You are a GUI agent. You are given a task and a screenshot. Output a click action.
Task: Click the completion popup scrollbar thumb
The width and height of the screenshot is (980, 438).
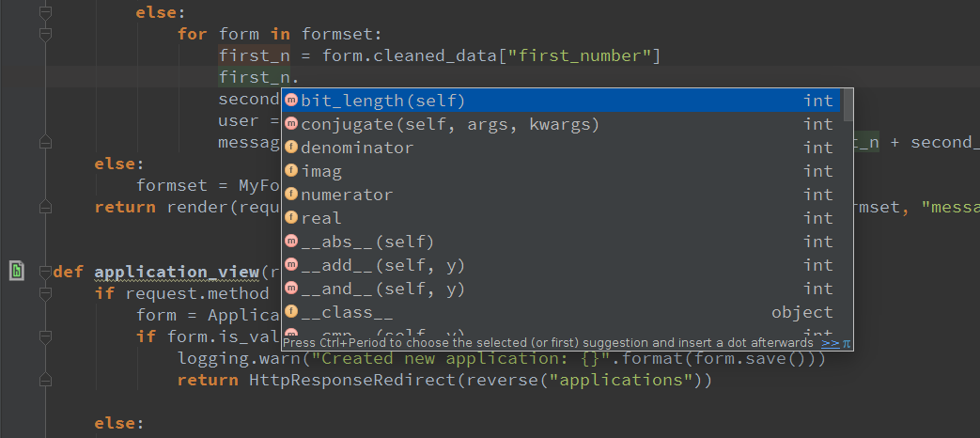(848, 104)
